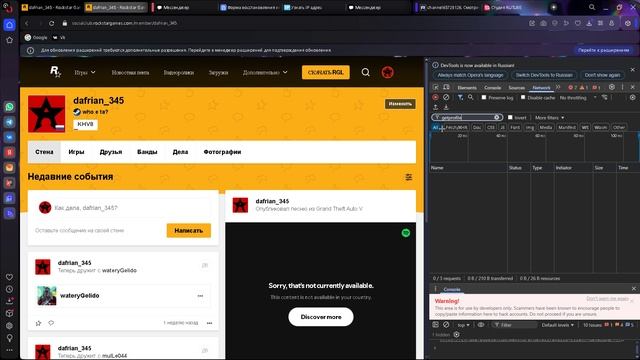640x360 pixels.
Task: Select the Fetch/XHR request type filter
Action: click(x=456, y=127)
